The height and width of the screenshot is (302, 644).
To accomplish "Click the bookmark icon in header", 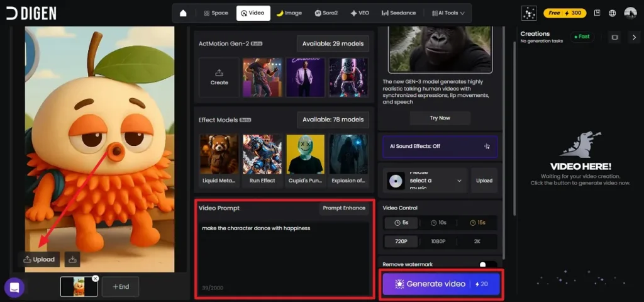I will point(597,13).
